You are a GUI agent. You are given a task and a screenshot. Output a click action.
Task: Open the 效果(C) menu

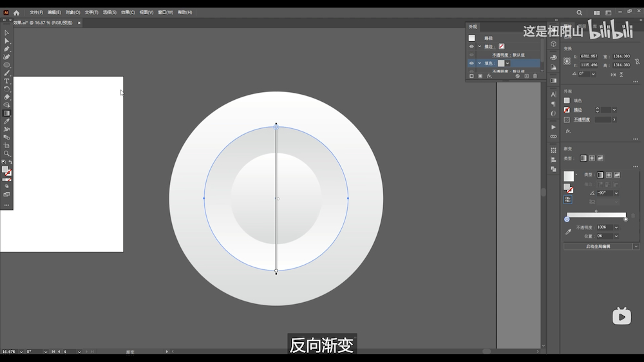point(128,13)
